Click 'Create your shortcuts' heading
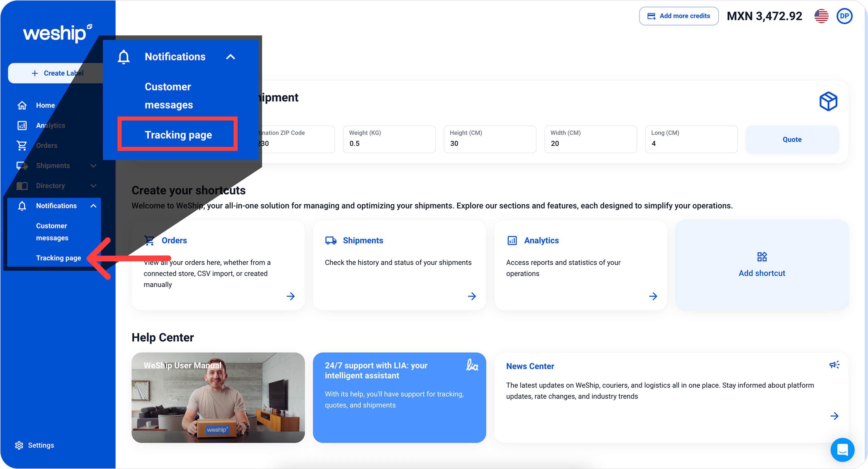868x469 pixels. click(x=188, y=190)
